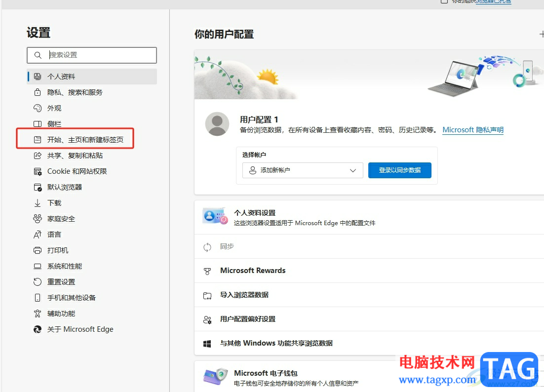Click the Share, copy and paste icon
544x392 pixels.
coord(38,156)
